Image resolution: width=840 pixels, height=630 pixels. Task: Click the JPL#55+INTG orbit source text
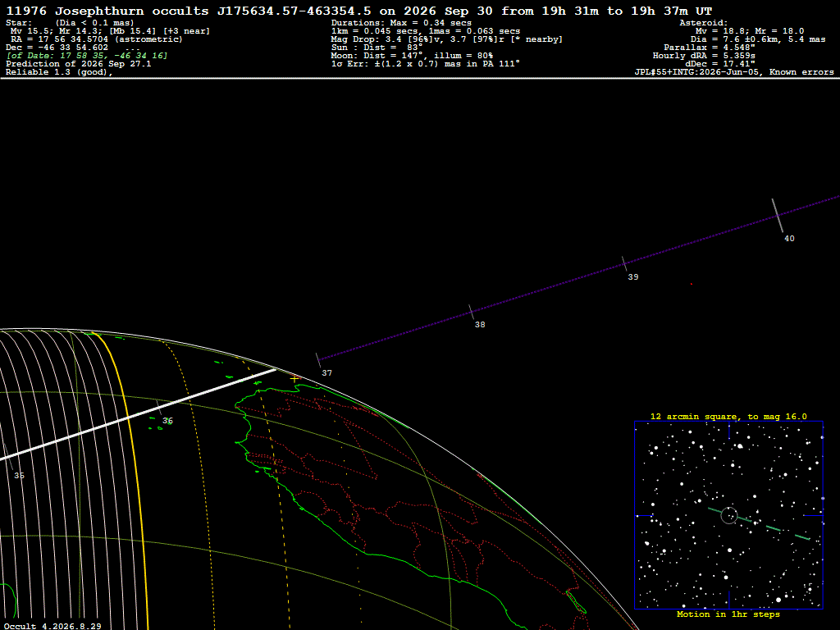734,72
